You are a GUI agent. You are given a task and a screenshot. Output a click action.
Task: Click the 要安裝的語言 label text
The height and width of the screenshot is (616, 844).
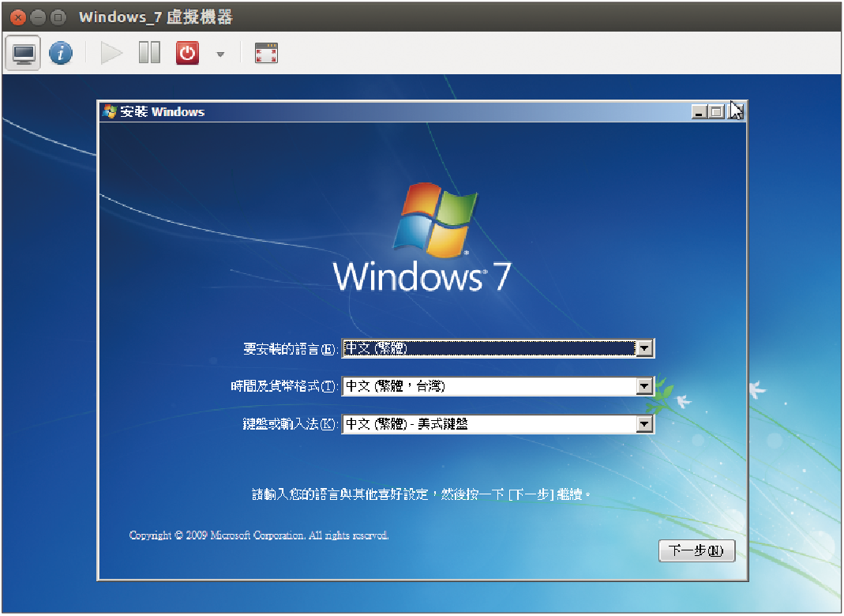point(291,349)
